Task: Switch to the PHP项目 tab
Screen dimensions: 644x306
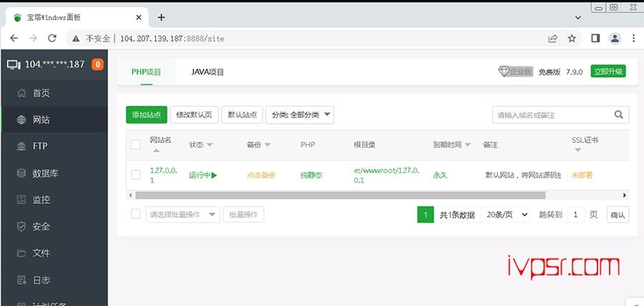Action: point(146,71)
